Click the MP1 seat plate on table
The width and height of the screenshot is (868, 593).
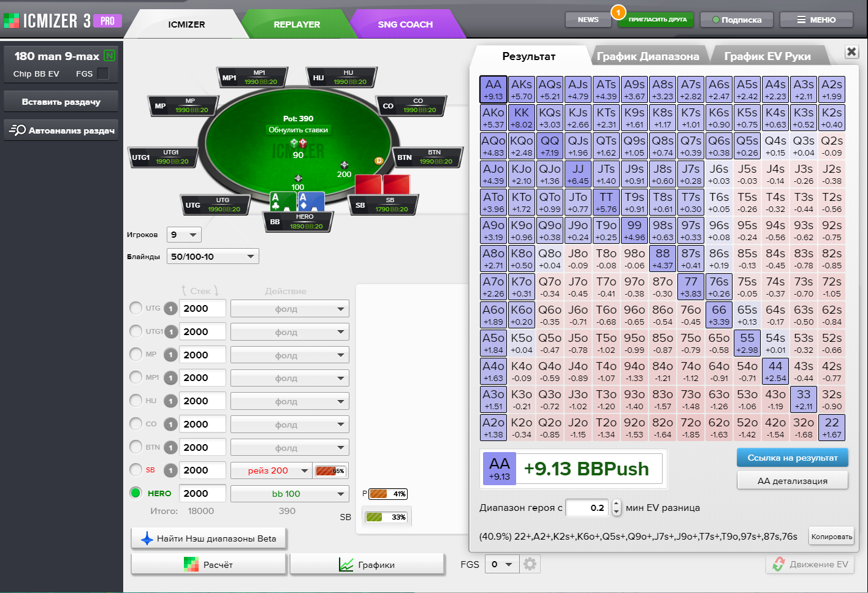click(251, 77)
